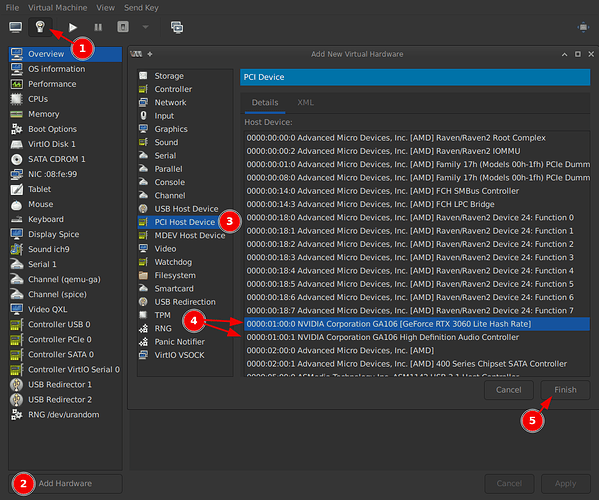Select Memory hardware entry

(x=65, y=114)
